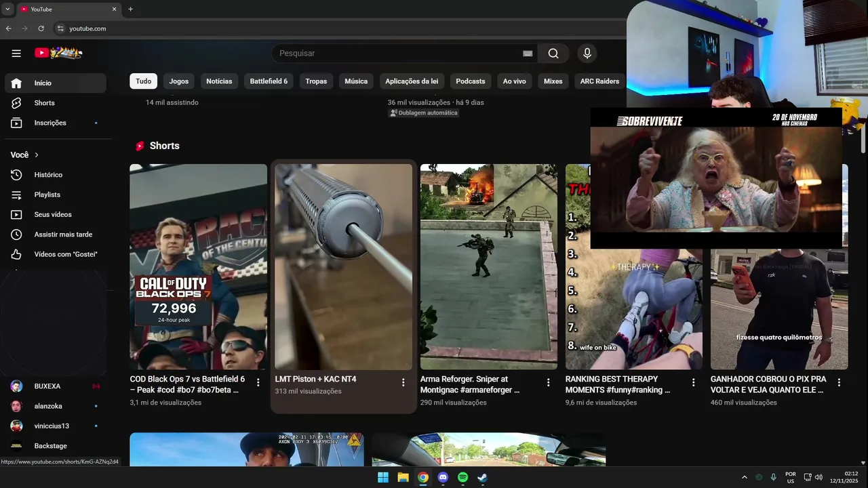The height and width of the screenshot is (488, 868).
Task: Click the 02:12 clock in the taskbar
Action: coord(851,473)
